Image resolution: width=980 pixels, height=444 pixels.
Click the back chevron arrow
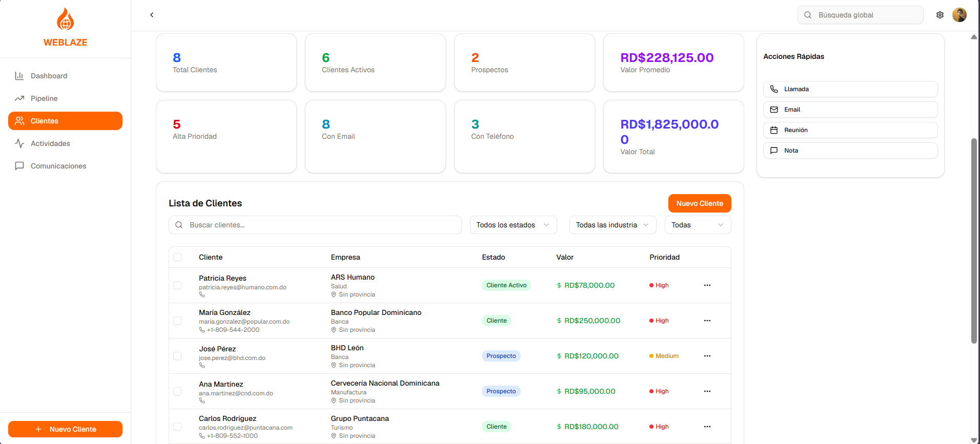click(x=152, y=15)
